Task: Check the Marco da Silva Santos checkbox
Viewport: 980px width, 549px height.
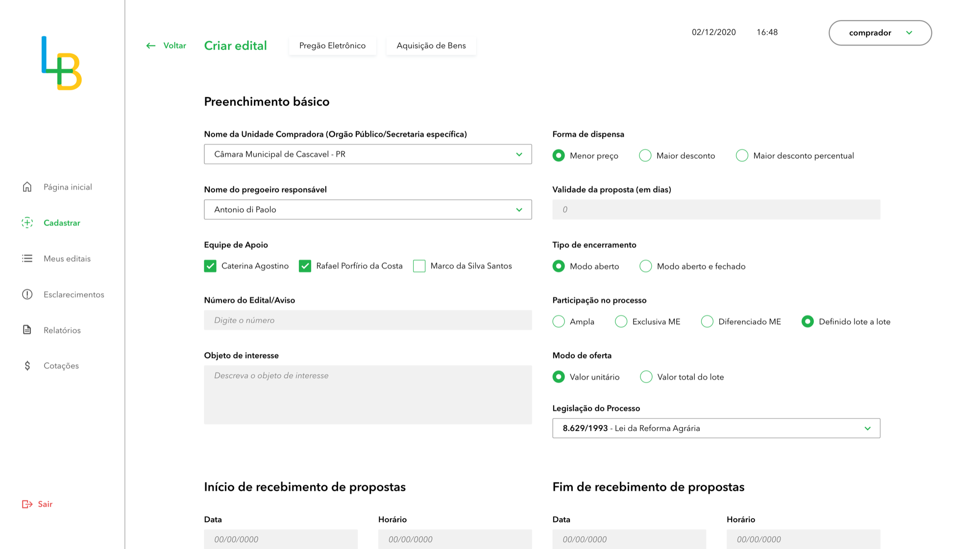Action: (419, 266)
